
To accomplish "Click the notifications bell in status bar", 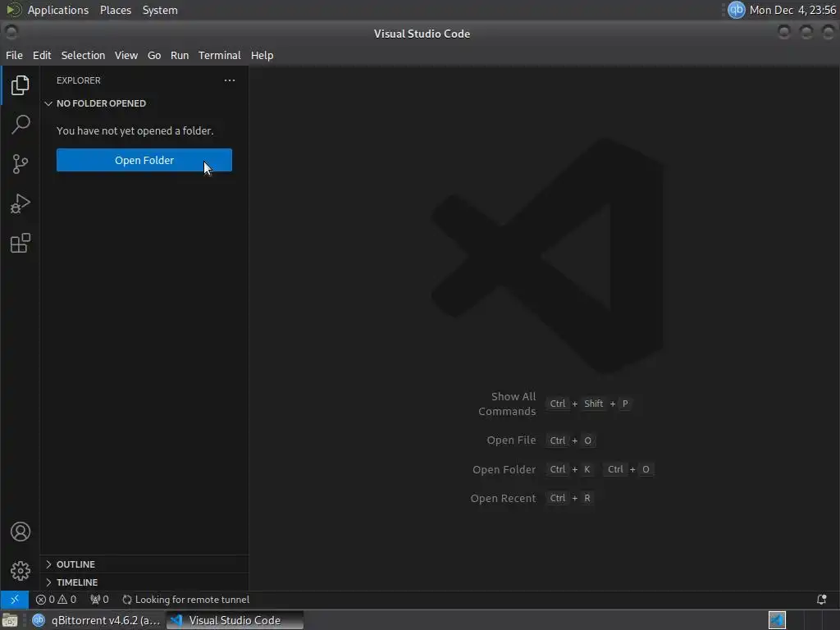I will (821, 600).
